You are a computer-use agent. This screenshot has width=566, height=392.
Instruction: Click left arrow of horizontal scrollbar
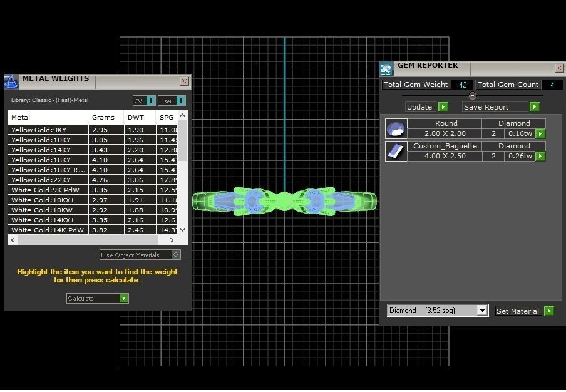coord(13,240)
